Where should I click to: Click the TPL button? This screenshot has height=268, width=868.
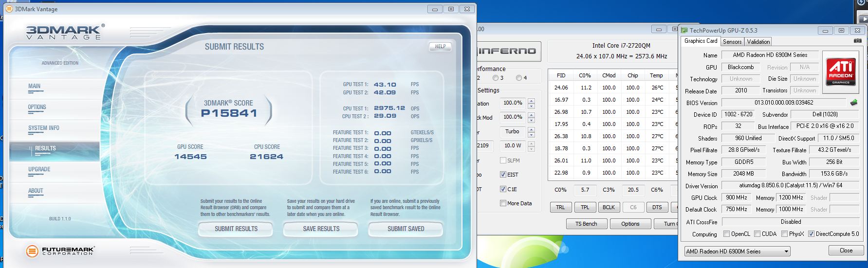(x=585, y=207)
